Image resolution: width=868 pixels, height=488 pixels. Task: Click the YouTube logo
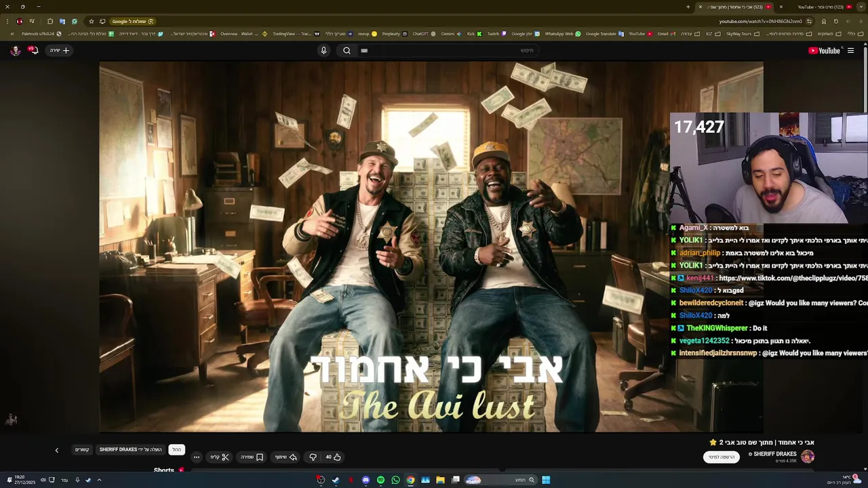click(x=825, y=50)
